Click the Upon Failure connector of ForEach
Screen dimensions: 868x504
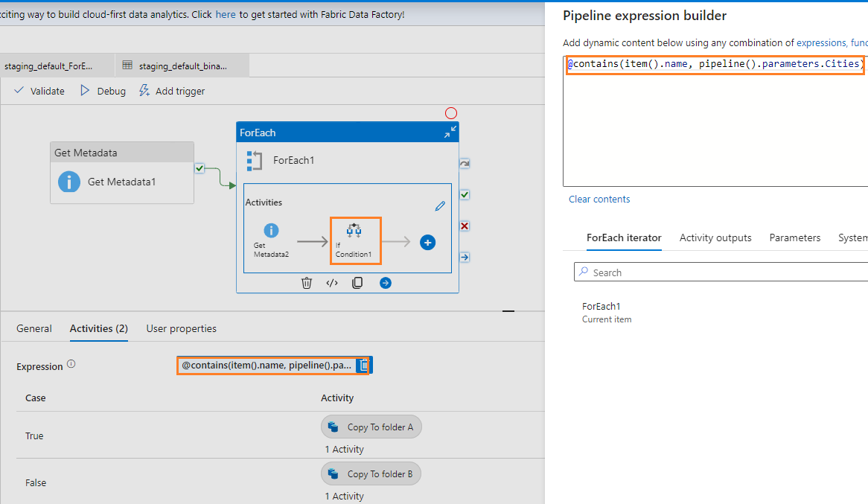pos(465,226)
